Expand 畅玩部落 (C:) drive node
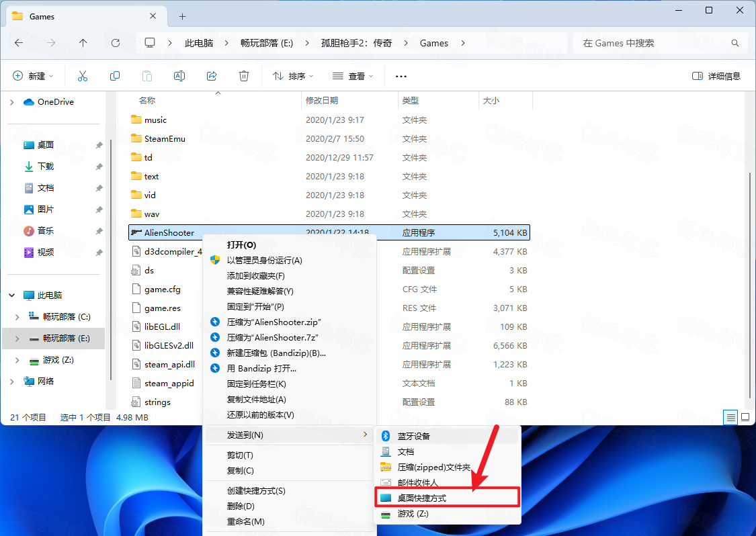Image resolution: width=756 pixels, height=536 pixels. [17, 316]
